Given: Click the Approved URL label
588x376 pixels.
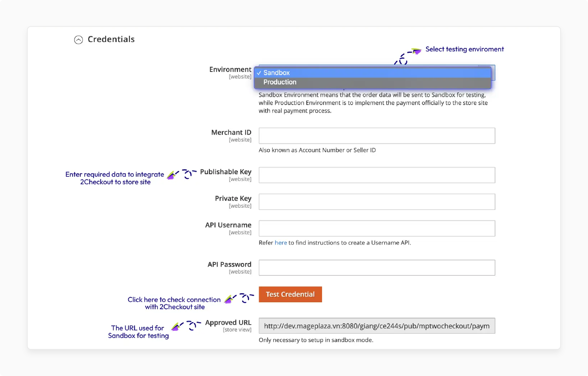Looking at the screenshot, I should pos(228,322).
